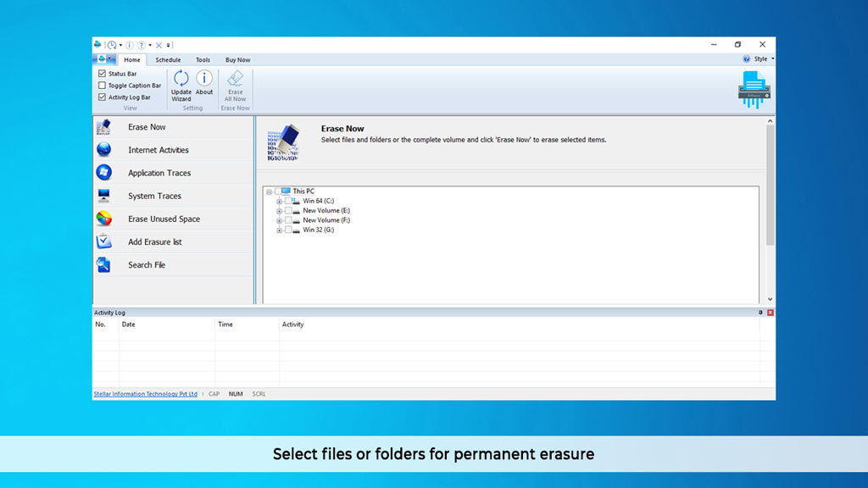
Task: Pin the Activity Log panel
Action: 760,313
